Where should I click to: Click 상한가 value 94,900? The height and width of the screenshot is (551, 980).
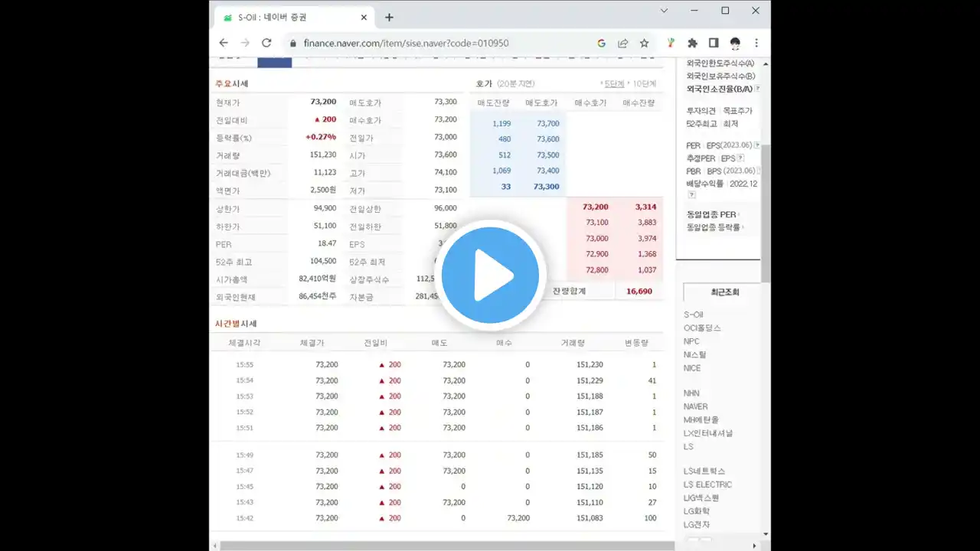coord(325,208)
